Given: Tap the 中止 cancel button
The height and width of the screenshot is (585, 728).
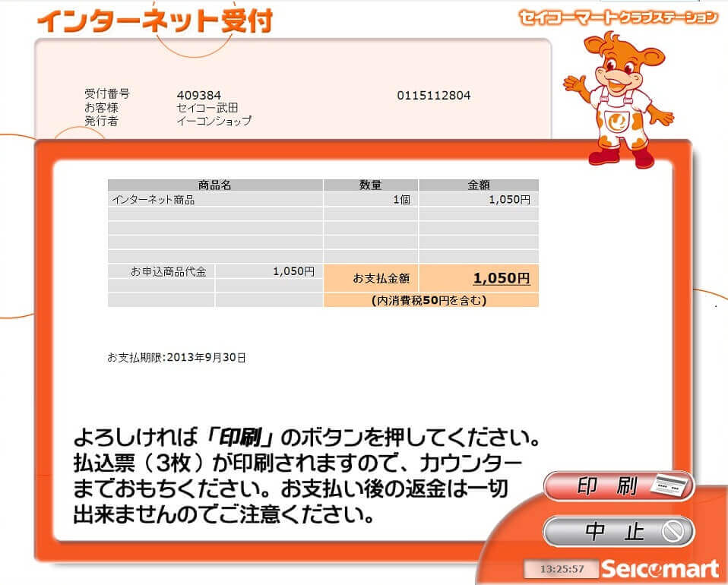Looking at the screenshot, I should (619, 532).
